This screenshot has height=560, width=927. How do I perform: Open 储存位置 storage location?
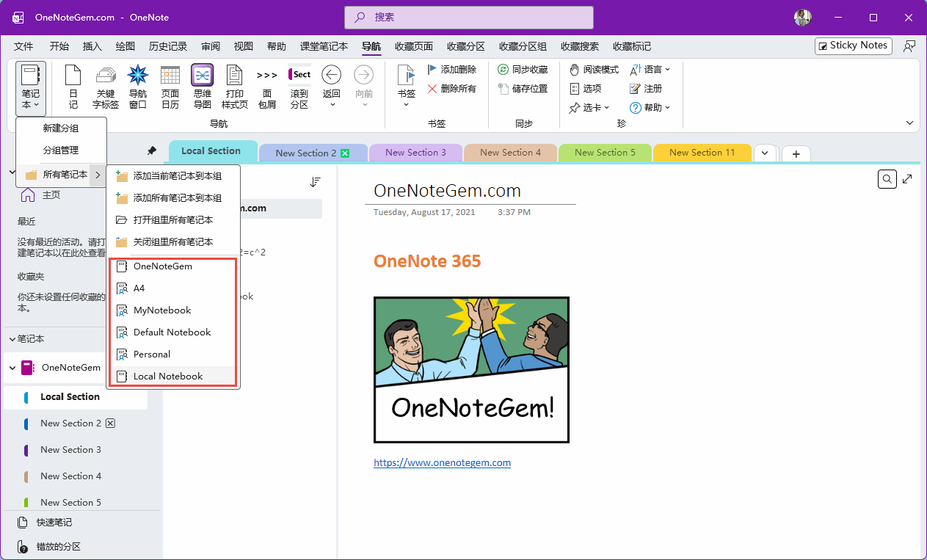523,89
